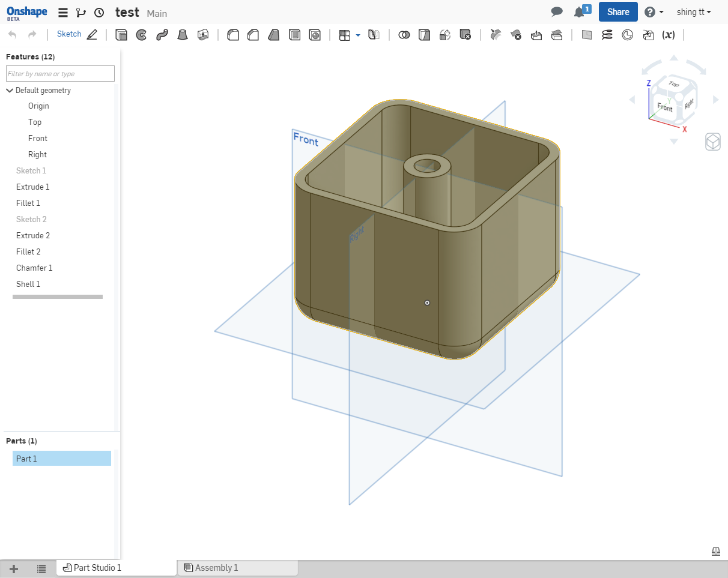Select the Fillet 2 feature
728x578 pixels.
(28, 251)
